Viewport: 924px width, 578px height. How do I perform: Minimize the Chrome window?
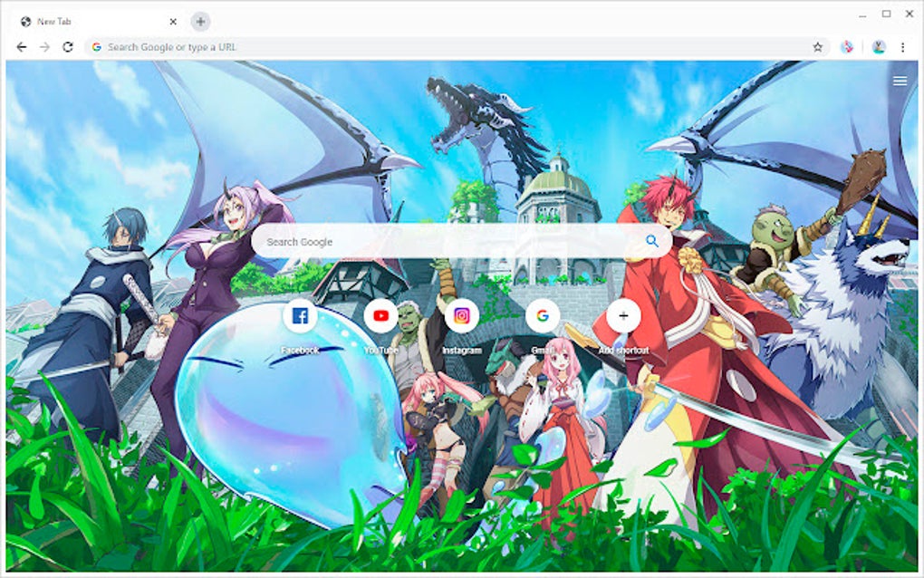pyautogui.click(x=862, y=14)
